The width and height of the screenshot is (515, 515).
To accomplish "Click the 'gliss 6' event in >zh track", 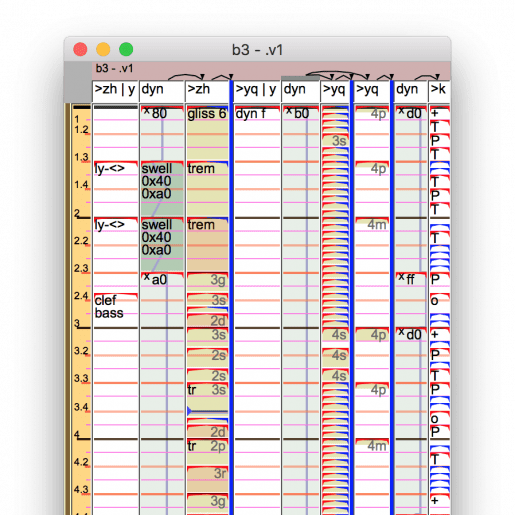I will coord(207,114).
